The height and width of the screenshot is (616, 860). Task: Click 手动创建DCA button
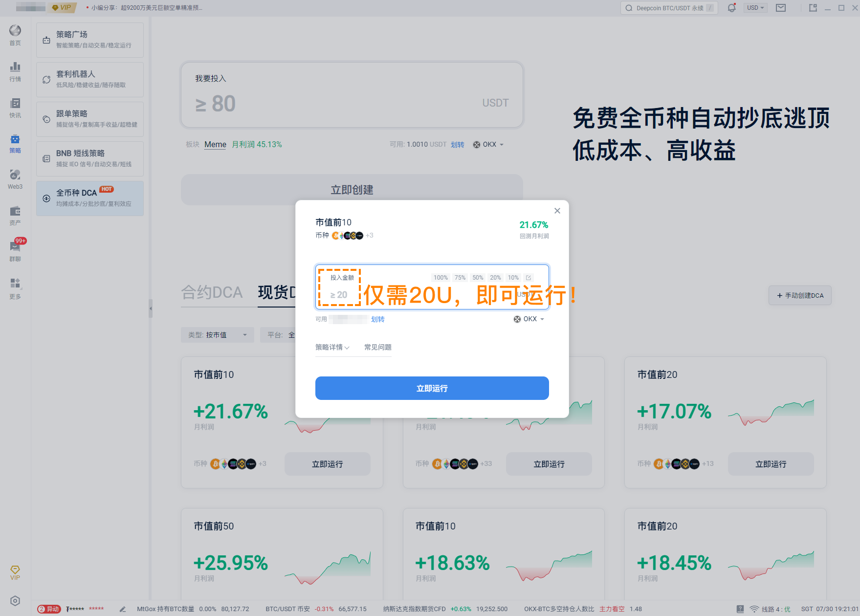pyautogui.click(x=800, y=296)
